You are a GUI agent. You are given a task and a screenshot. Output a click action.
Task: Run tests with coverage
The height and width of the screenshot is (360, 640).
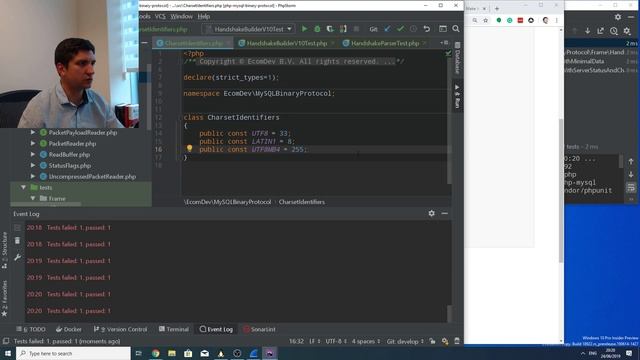[330, 29]
